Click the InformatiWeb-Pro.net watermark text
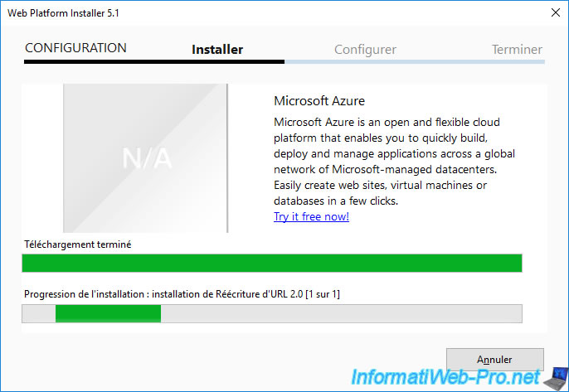 445,377
